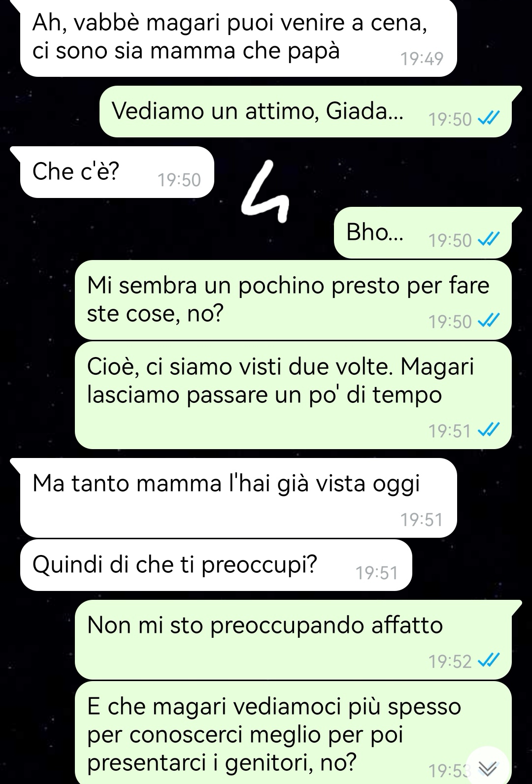
Task: Tap the 19:49 timestamp on the first message
Action: point(422,59)
